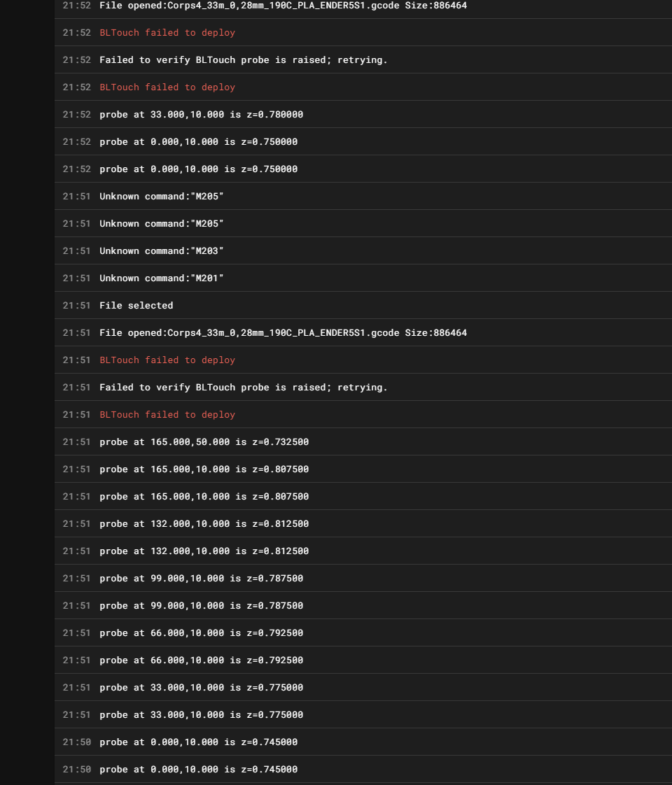Image resolution: width=672 pixels, height=785 pixels.
Task: Select the first z=0.807500 probe entry
Action: pyautogui.click(x=204, y=469)
